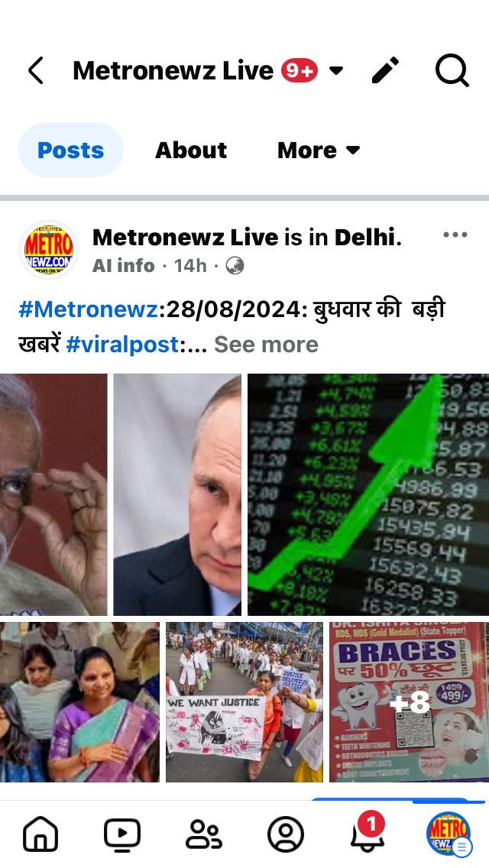Expand post text with See more
The image size is (489, 868).
[x=267, y=345]
